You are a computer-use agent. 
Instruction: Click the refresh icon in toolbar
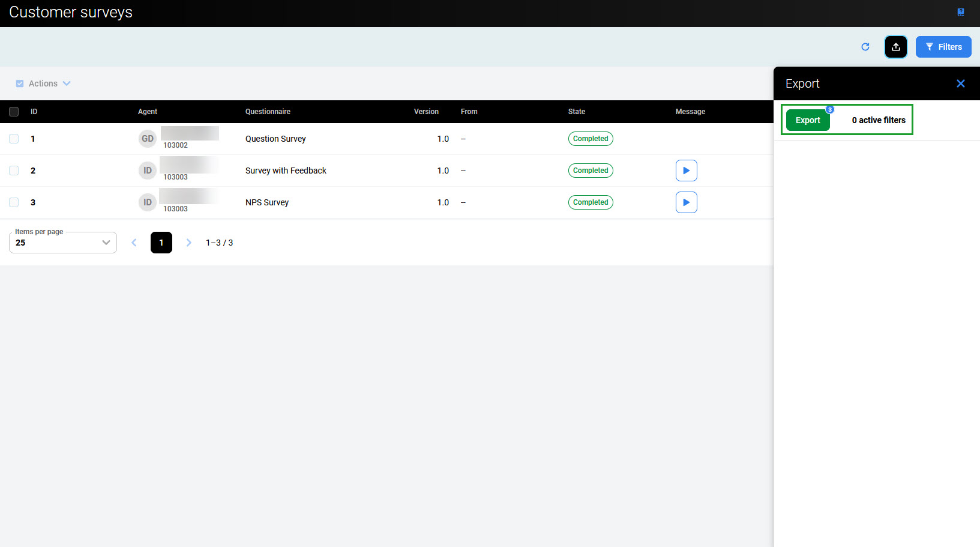pyautogui.click(x=865, y=47)
